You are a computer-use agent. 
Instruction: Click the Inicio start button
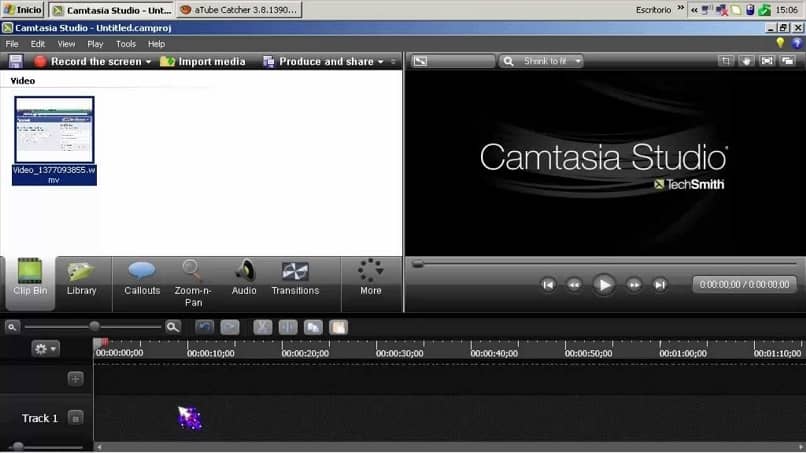23,10
